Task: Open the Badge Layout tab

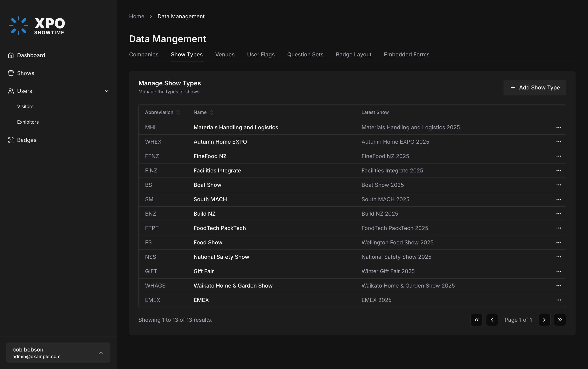Action: tap(353, 55)
